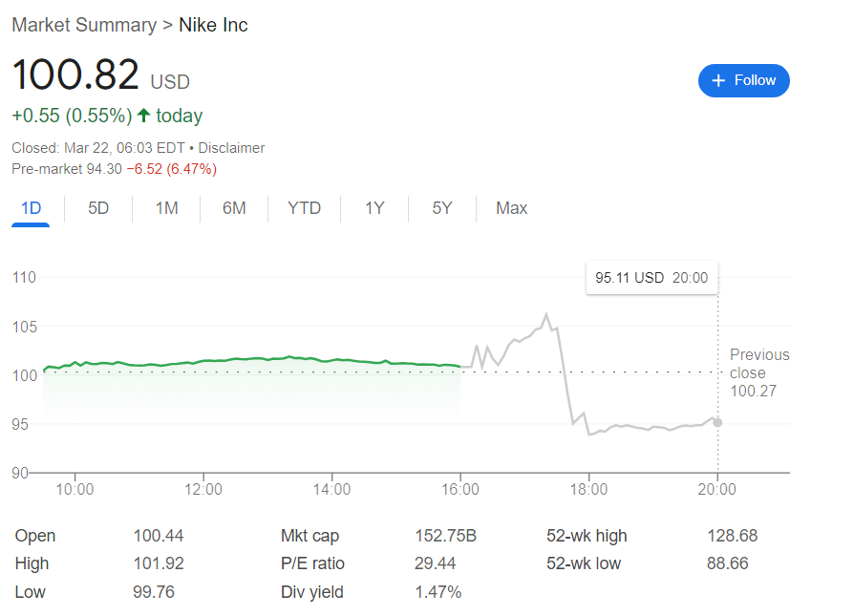Image resolution: width=854 pixels, height=616 pixels.
Task: Open the Market Summary breadcrumb link
Action: point(84,25)
